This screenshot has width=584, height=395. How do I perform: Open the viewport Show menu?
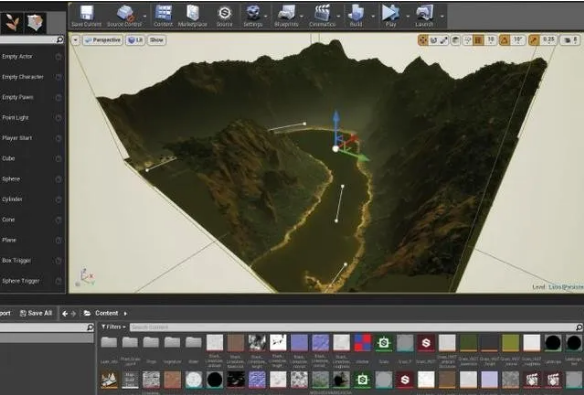pos(156,40)
